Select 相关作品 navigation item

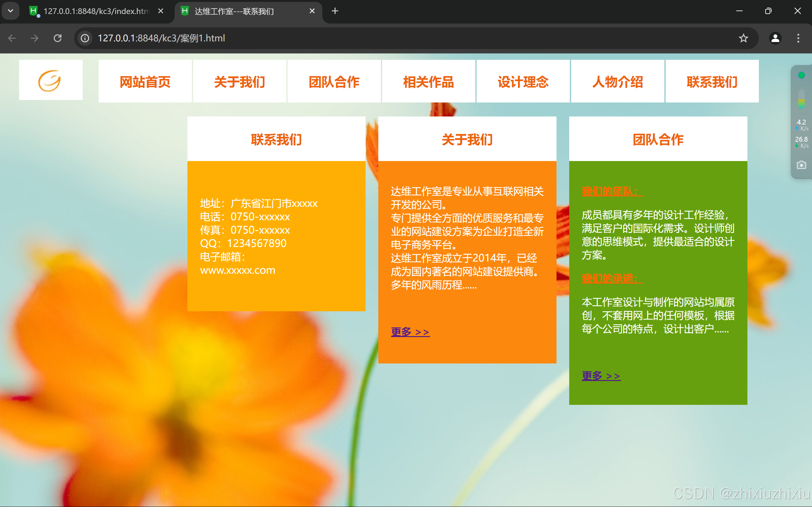(x=428, y=82)
